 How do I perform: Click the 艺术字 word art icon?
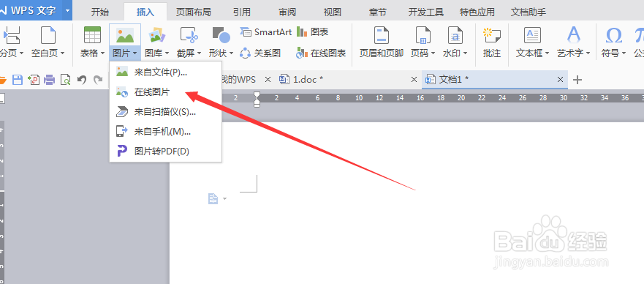point(573,35)
